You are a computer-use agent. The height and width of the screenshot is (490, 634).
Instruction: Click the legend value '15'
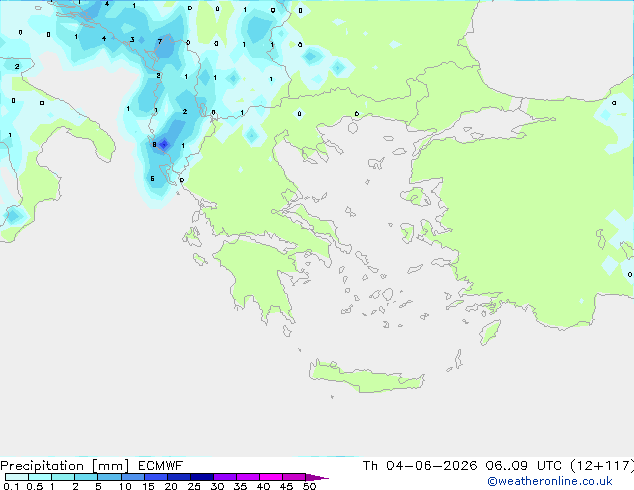pyautogui.click(x=148, y=486)
